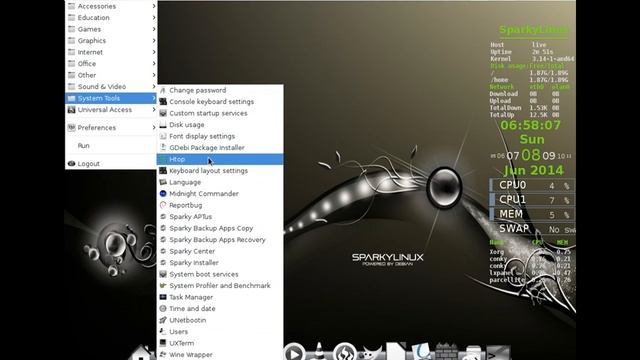Expand the Other submenu arrow
Image resolution: width=640 pixels, height=360 pixels.
[154, 75]
